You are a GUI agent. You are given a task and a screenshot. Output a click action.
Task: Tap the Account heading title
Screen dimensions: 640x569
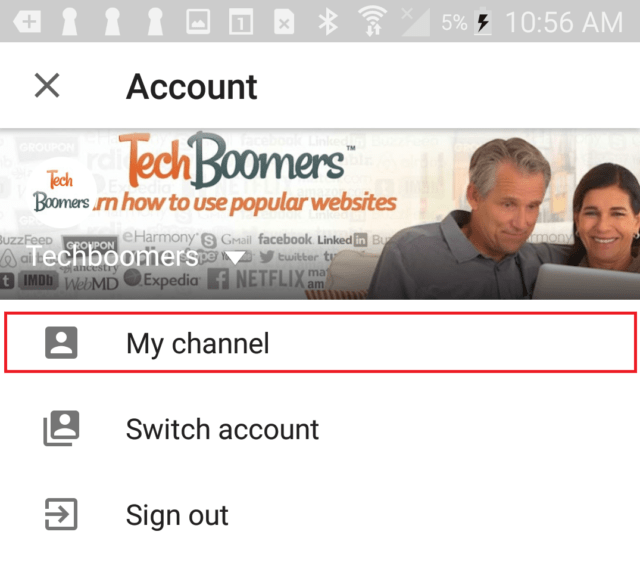point(191,87)
